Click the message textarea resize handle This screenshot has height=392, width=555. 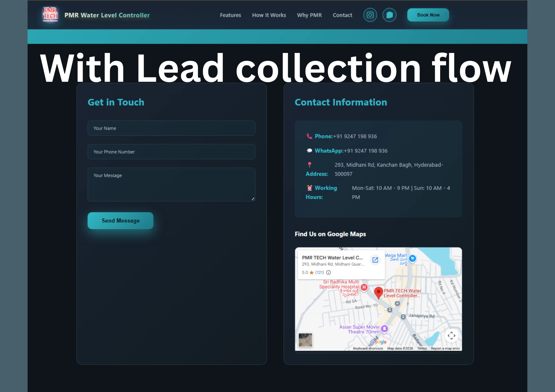point(253,199)
